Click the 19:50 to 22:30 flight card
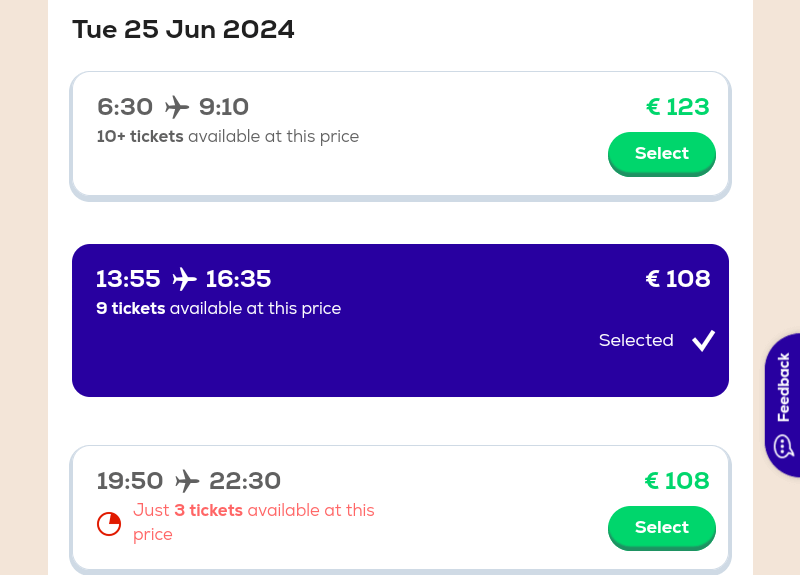The width and height of the screenshot is (800, 575). click(401, 509)
